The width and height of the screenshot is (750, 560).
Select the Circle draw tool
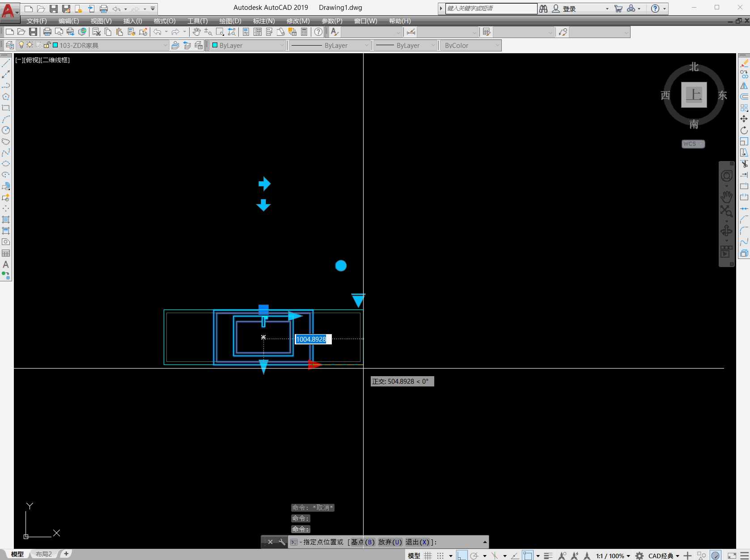coord(6,130)
